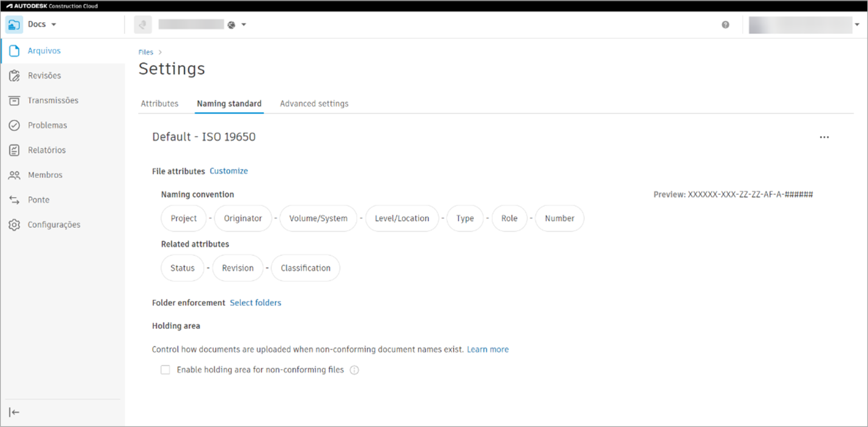Open the Relatórios panel
This screenshot has height=427, width=868.
pyautogui.click(x=47, y=150)
